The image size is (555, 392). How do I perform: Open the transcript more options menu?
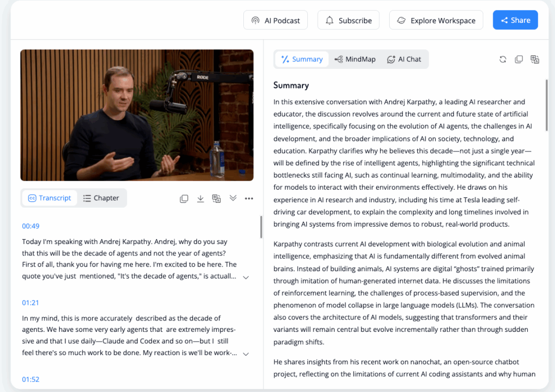pyautogui.click(x=249, y=198)
